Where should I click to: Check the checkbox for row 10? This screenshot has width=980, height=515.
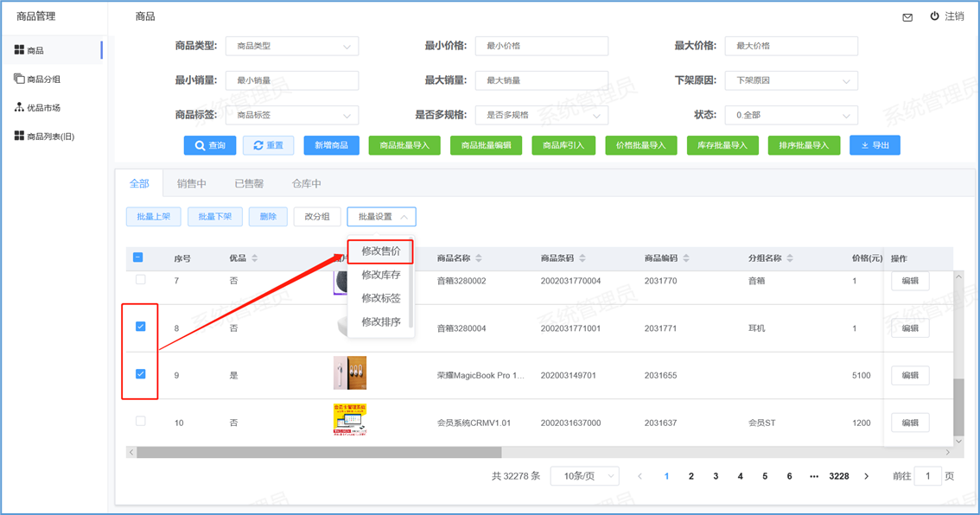141,422
